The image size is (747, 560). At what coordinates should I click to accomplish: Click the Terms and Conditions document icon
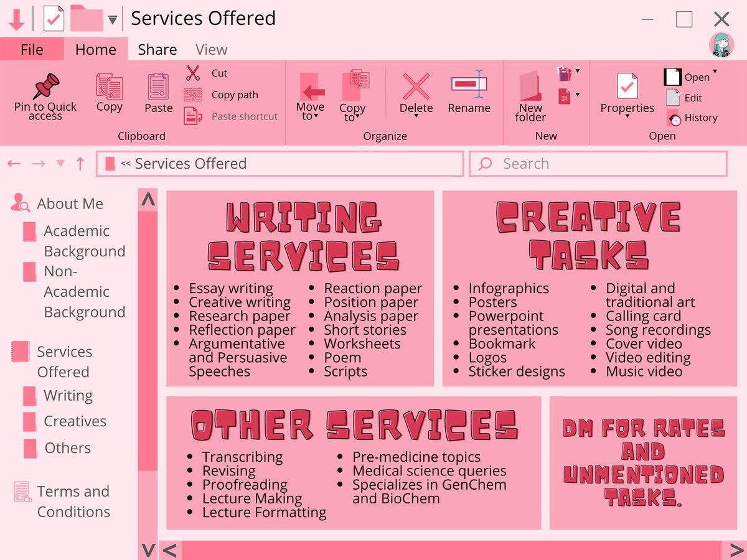pos(22,492)
